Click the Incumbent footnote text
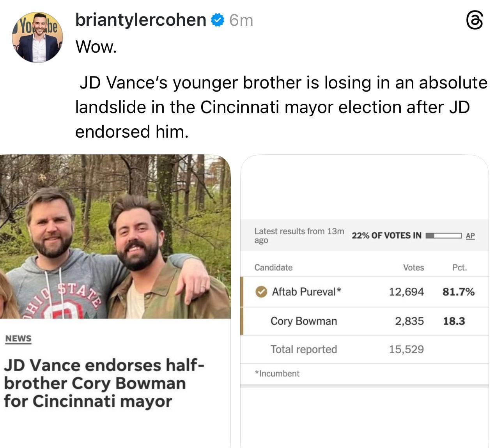 [277, 374]
